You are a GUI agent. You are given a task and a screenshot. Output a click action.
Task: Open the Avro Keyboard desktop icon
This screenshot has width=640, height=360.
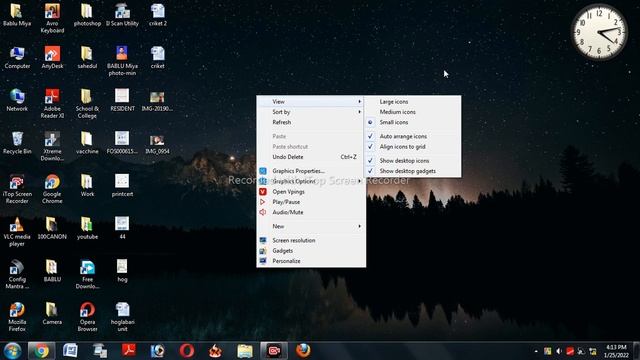coord(52,18)
